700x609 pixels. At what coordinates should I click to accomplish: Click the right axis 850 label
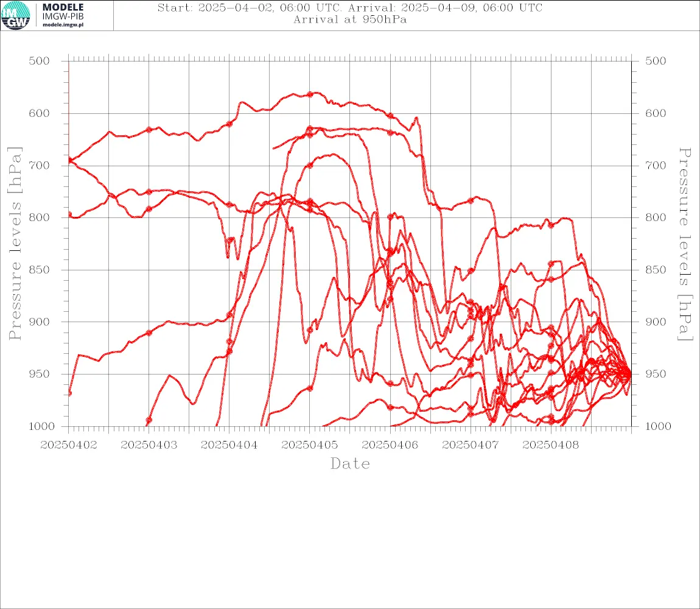pos(656,270)
